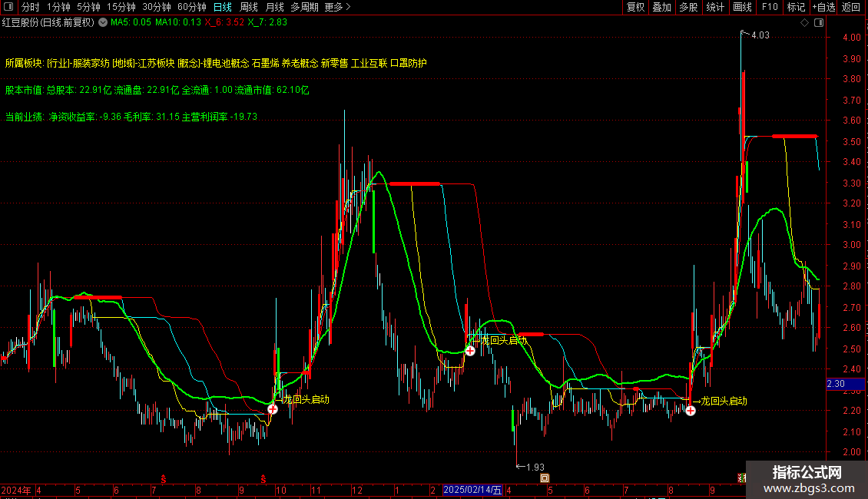
Task: Switch to the 周线 weekly chart
Action: [249, 7]
